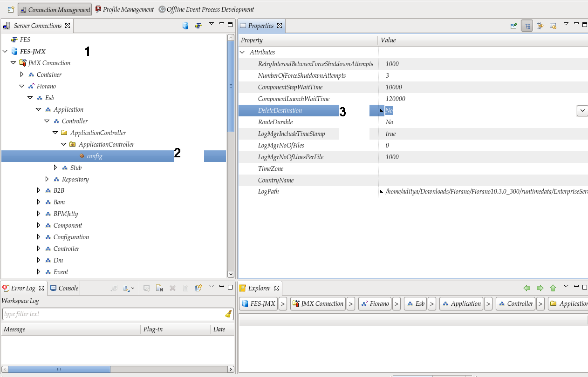Expand the Container tree node

22,74
